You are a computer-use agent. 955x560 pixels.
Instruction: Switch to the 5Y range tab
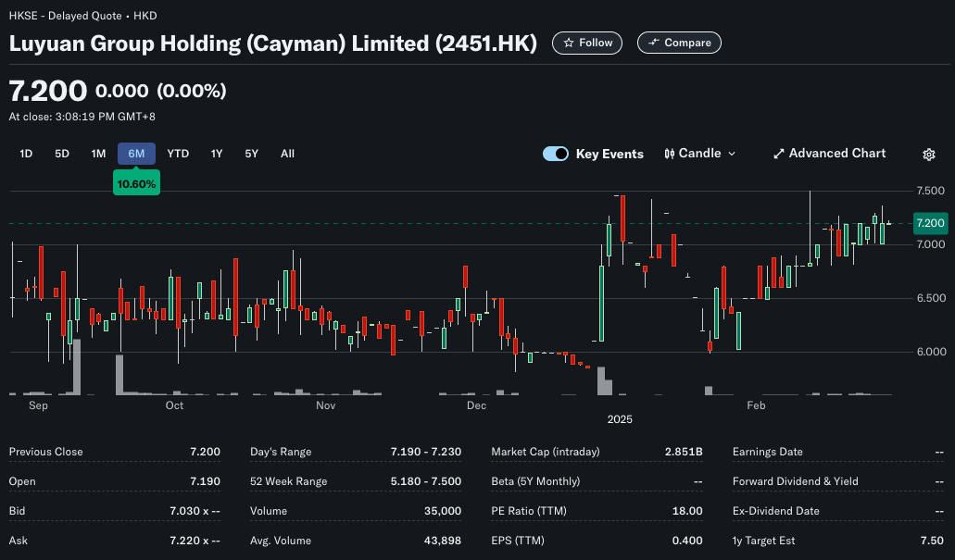252,154
